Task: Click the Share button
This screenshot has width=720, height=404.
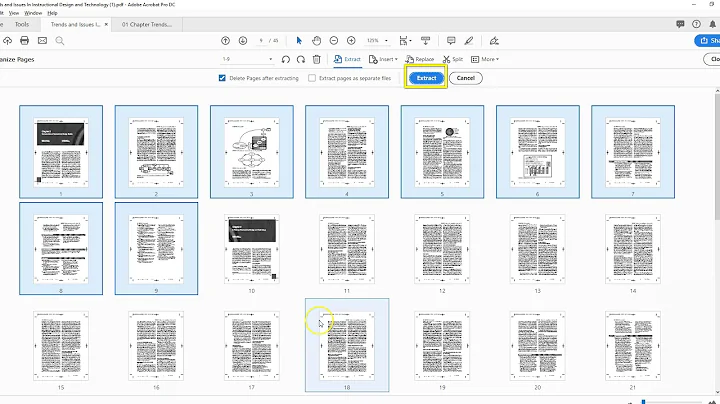Action: pos(707,41)
